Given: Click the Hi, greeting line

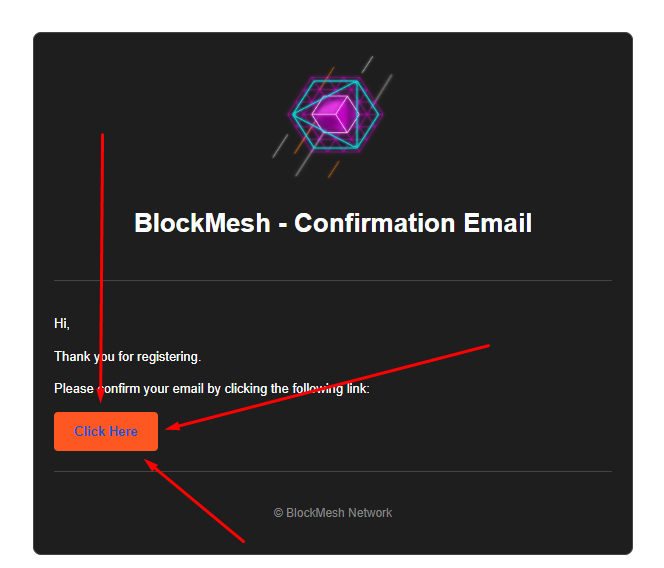Looking at the screenshot, I should click(62, 324).
